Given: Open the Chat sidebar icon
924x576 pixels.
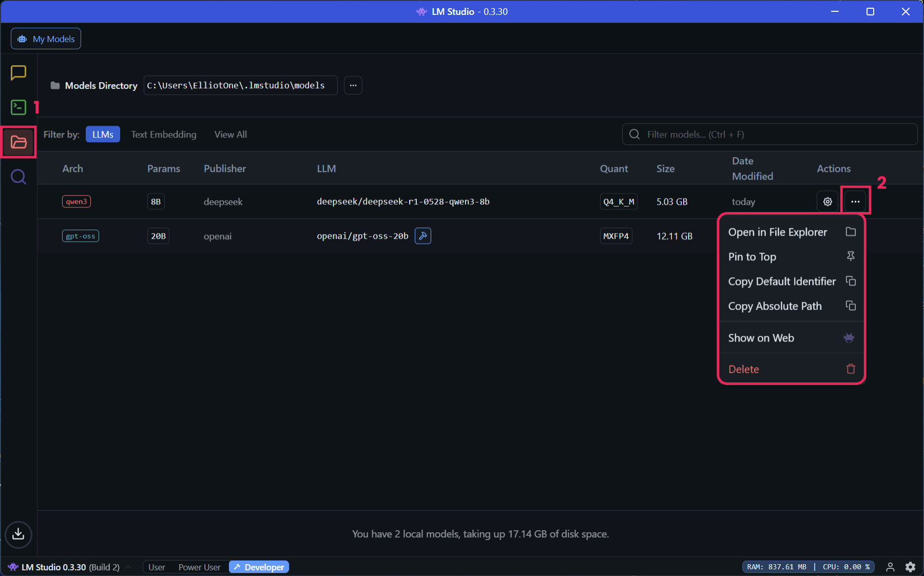Looking at the screenshot, I should point(18,73).
